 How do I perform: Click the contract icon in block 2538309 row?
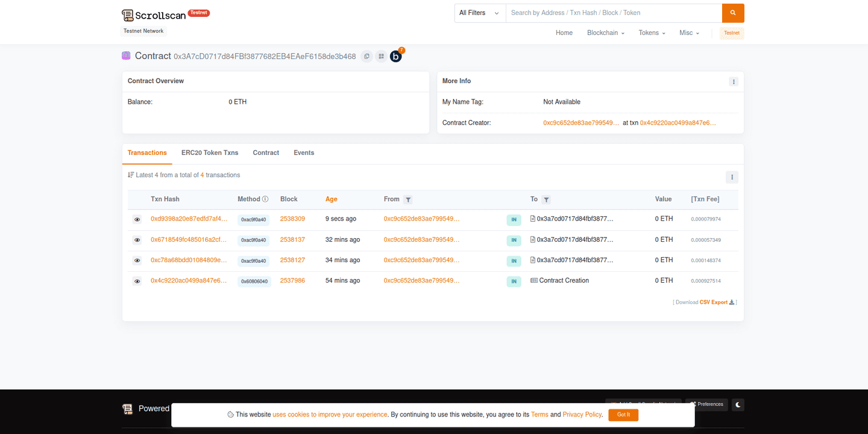coord(533,219)
